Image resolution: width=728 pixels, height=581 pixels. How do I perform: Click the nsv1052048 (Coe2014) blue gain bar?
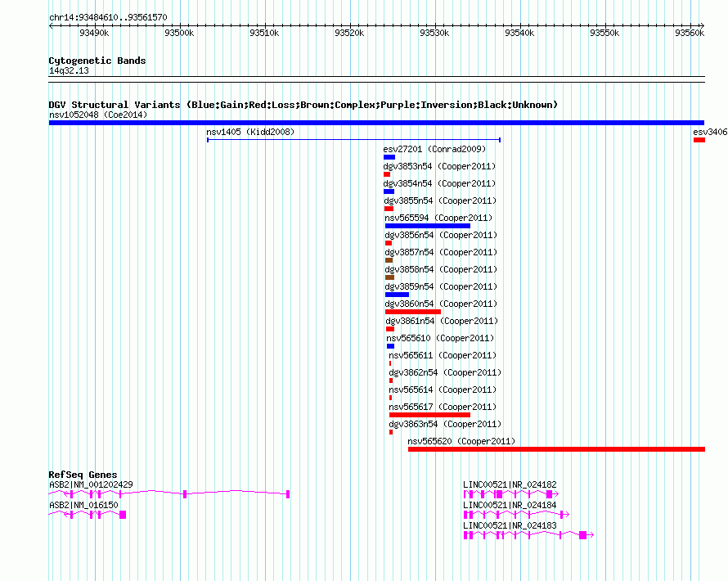376,123
